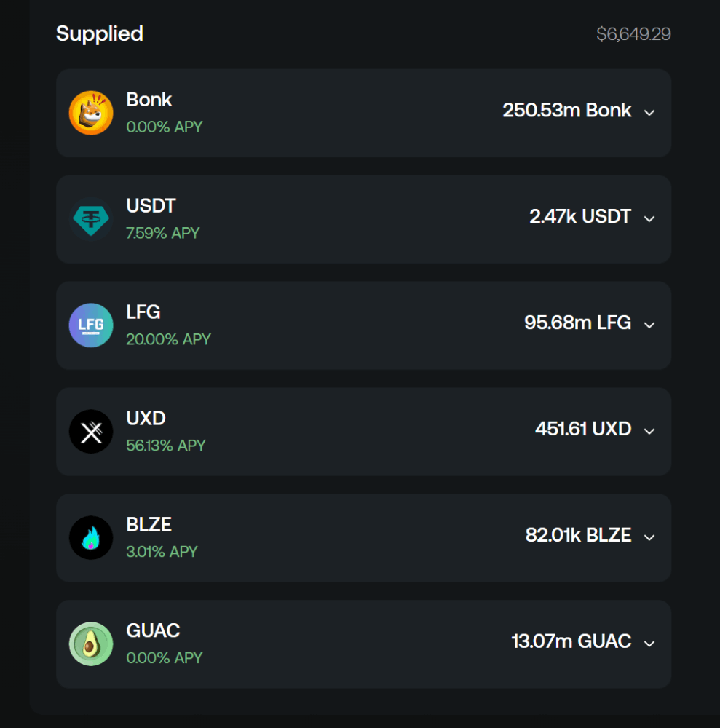
Task: Click the BLZE flame token icon
Action: pos(91,538)
